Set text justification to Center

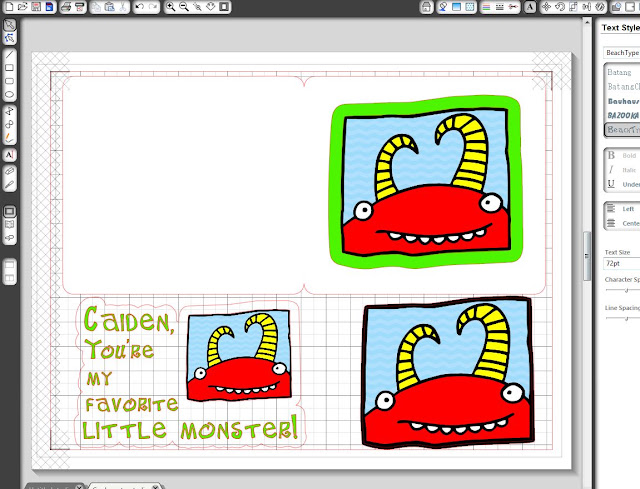[x=622, y=223]
